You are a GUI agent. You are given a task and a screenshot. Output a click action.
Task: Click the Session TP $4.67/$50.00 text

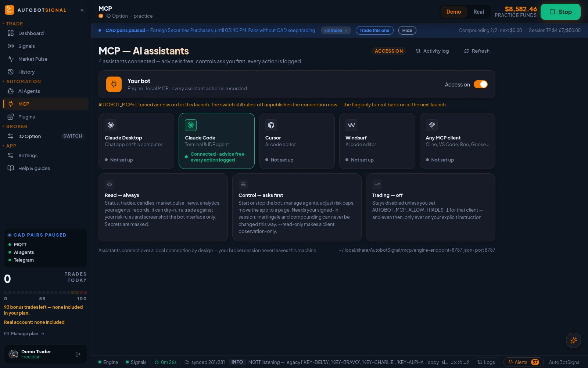tap(555, 31)
